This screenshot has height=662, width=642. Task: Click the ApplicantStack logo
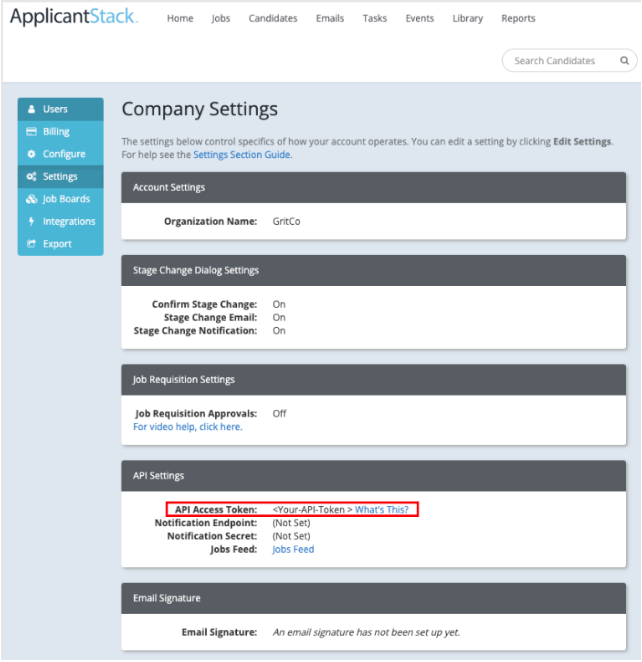point(74,17)
